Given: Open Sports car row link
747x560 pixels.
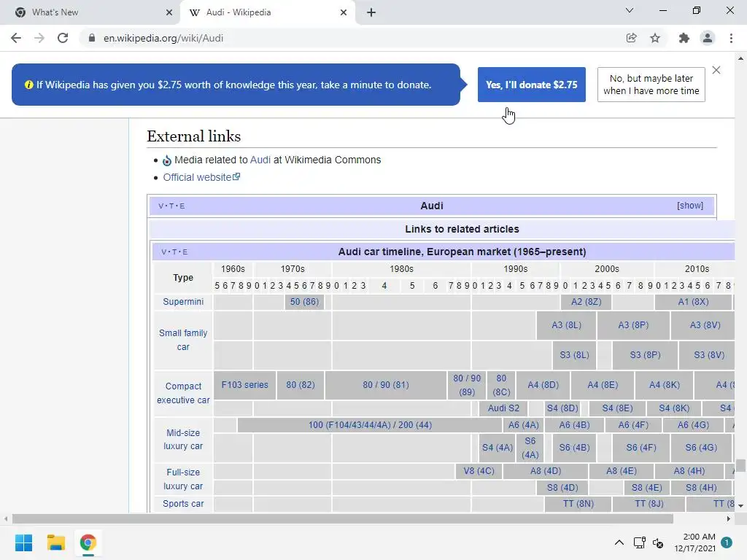Looking at the screenshot, I should click(183, 504).
